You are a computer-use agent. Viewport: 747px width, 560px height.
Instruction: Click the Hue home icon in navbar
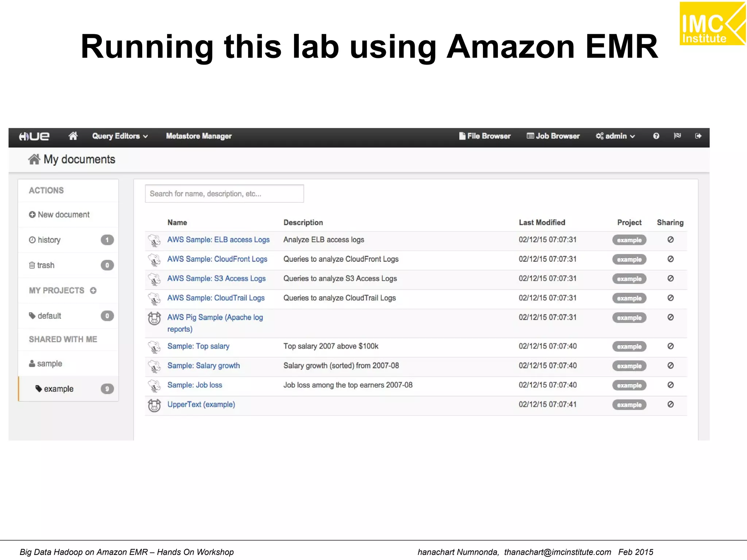[x=73, y=136]
